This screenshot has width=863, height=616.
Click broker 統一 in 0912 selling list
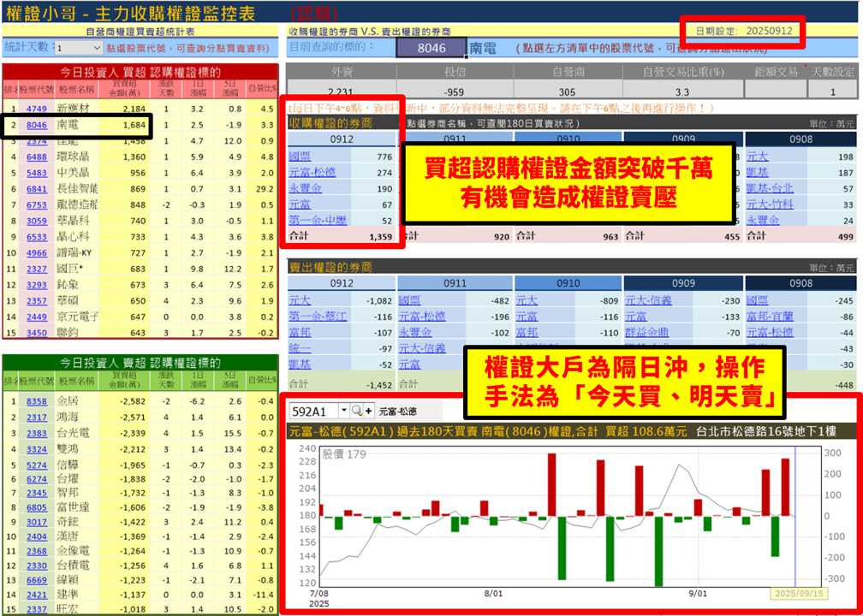[300, 349]
